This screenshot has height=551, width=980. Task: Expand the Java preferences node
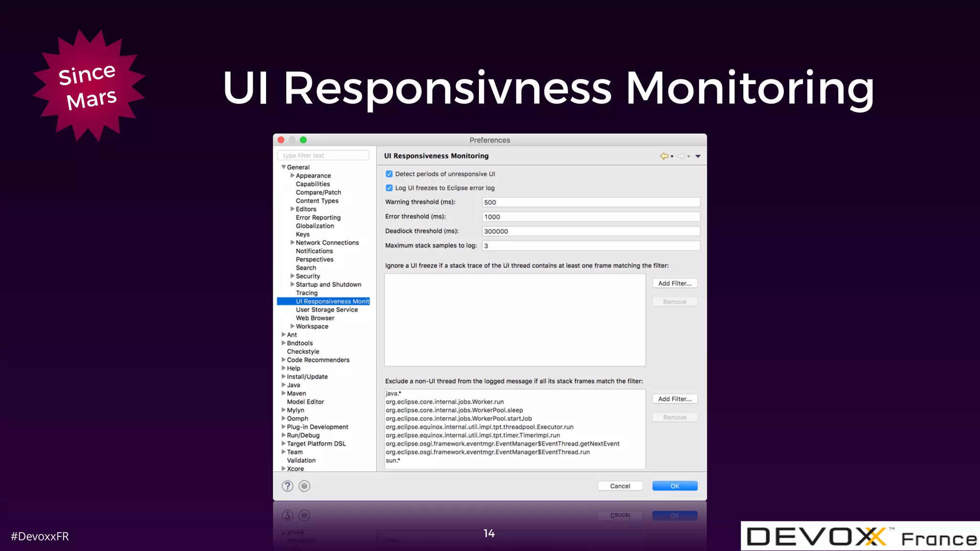284,385
